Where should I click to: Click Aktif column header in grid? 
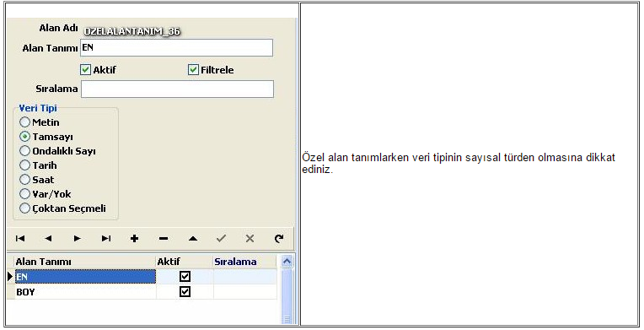click(x=185, y=262)
